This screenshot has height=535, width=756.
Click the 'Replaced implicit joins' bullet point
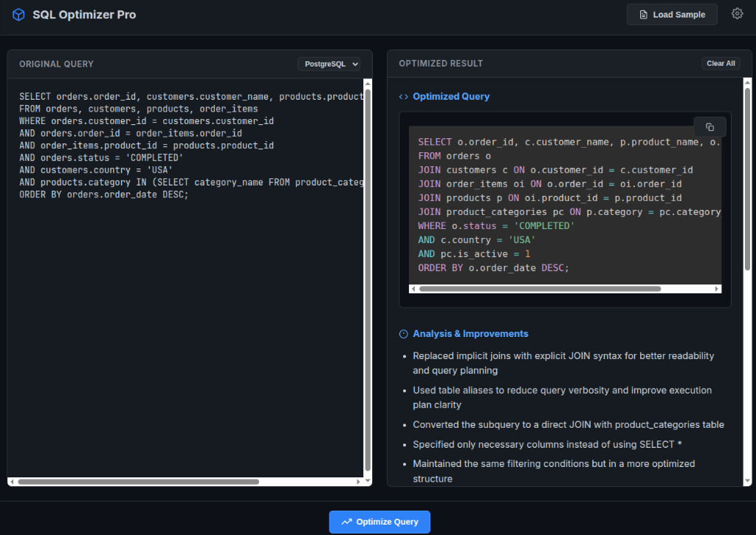(x=563, y=364)
